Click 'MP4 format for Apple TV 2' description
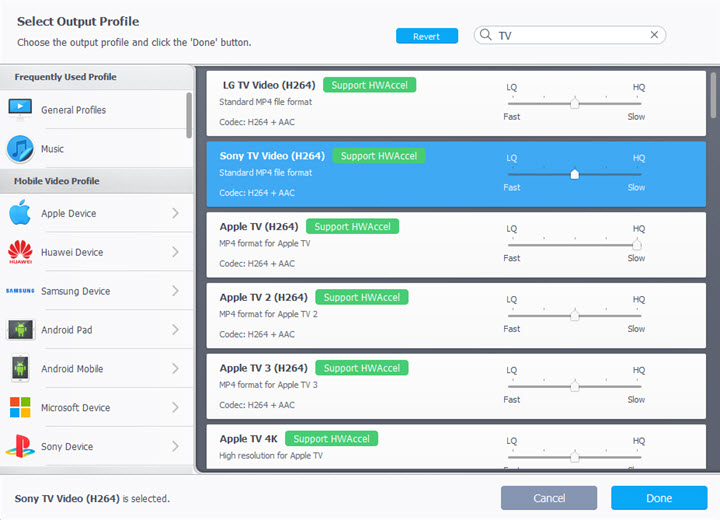This screenshot has height=520, width=720. (x=268, y=314)
